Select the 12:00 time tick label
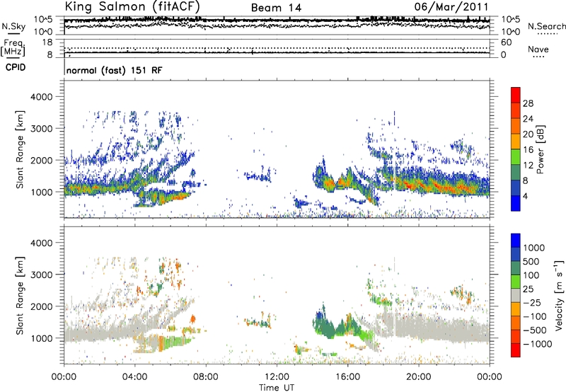566x392 pixels. tap(277, 377)
